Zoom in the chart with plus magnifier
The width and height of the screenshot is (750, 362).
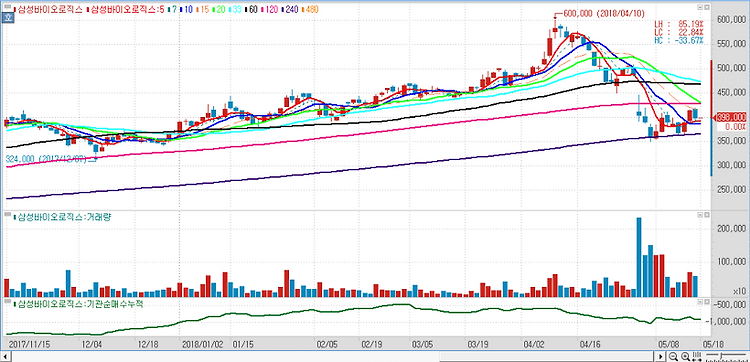[x=685, y=356]
